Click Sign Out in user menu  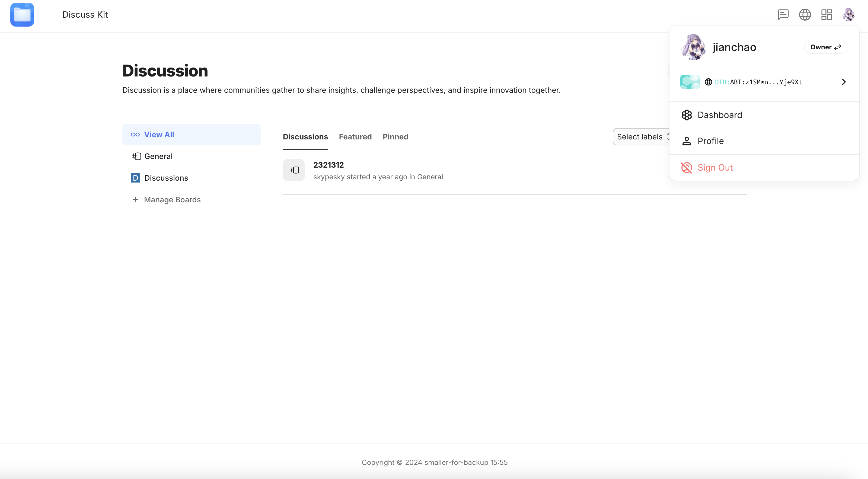715,167
